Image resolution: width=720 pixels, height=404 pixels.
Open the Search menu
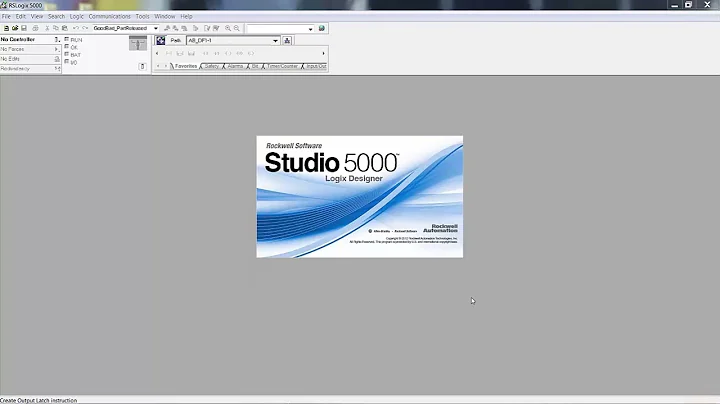[56, 16]
